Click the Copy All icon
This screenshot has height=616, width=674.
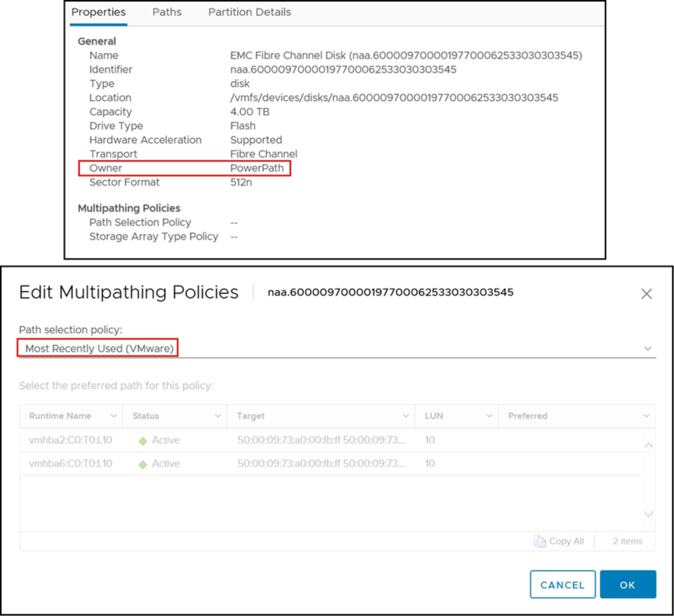pos(540,541)
